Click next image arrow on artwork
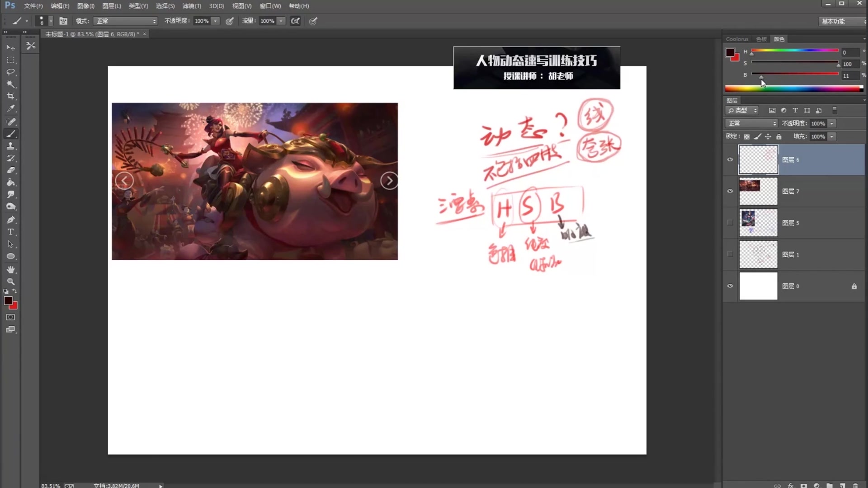The width and height of the screenshot is (868, 488). click(389, 181)
